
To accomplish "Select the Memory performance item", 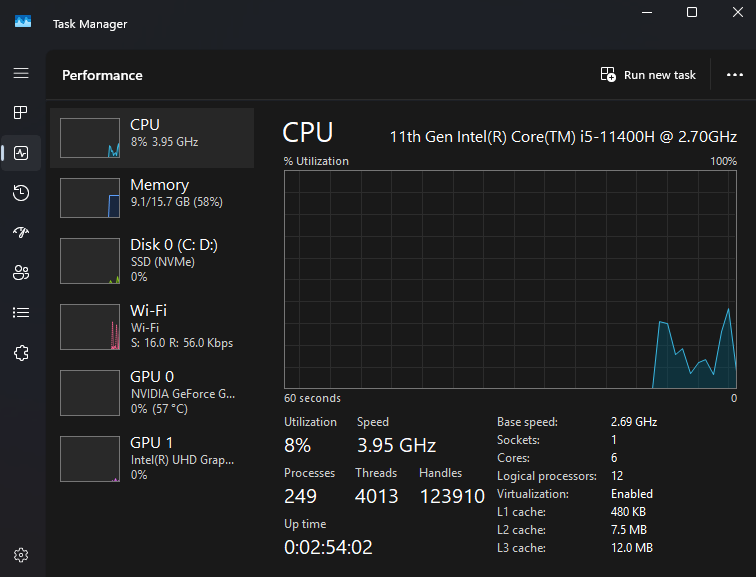I will [x=152, y=198].
